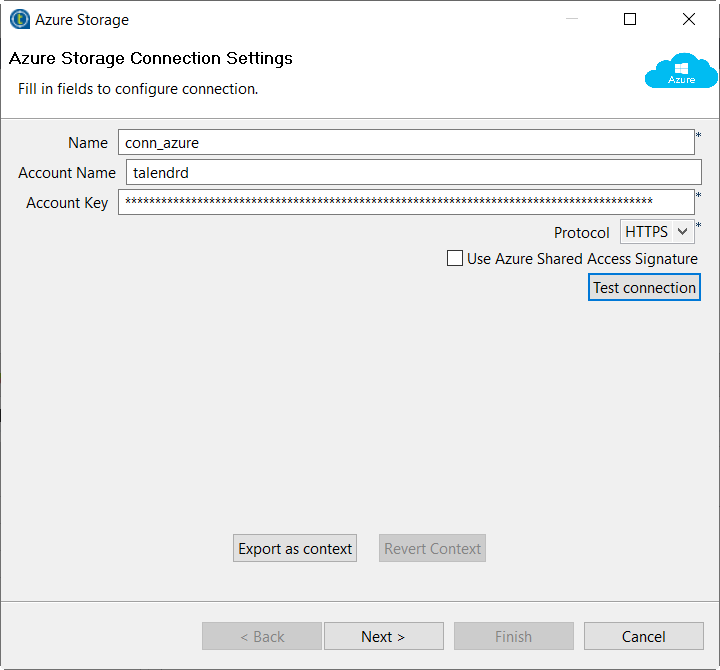Focus the Name field containing conn_azure

point(405,143)
